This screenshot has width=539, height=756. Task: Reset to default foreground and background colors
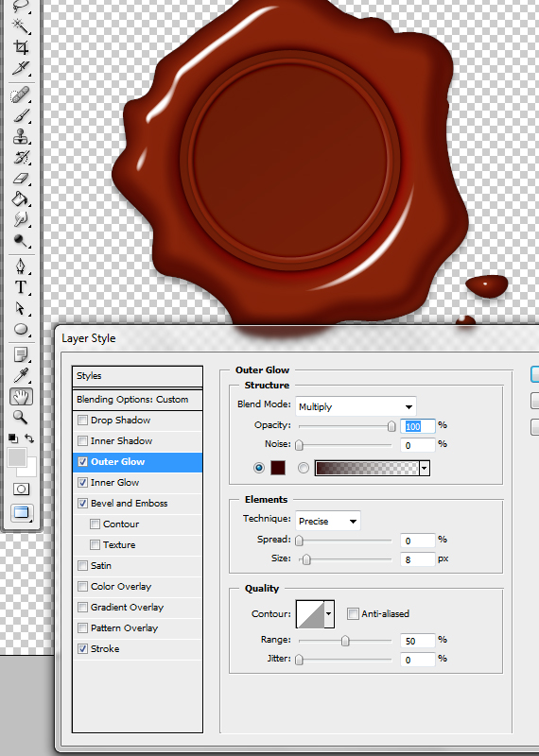point(13,438)
